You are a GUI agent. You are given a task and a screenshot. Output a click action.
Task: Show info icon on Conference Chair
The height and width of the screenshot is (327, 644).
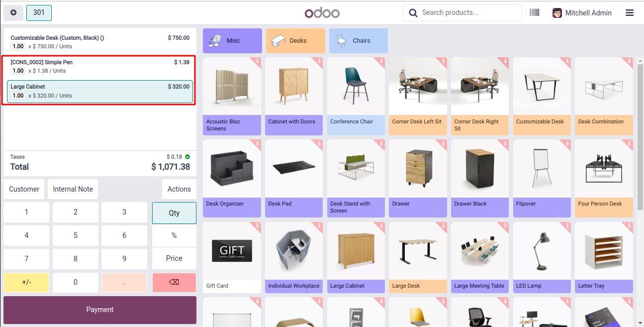tap(381, 61)
